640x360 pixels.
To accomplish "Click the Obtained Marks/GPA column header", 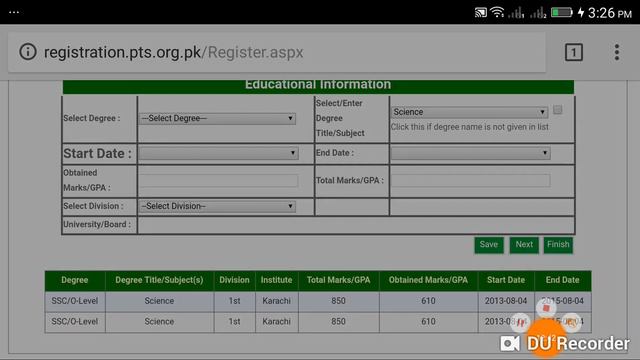I will pos(428,280).
